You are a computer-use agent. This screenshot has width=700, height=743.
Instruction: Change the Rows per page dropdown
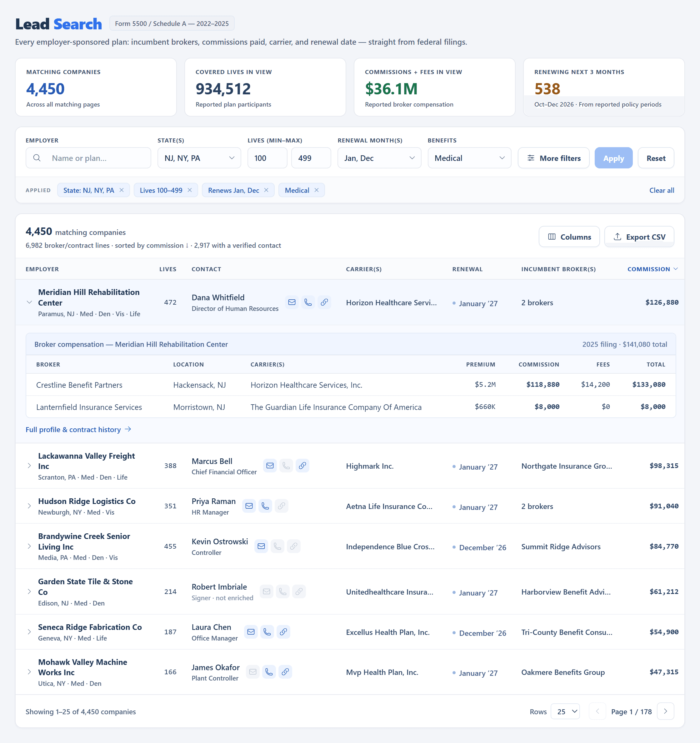pos(565,712)
